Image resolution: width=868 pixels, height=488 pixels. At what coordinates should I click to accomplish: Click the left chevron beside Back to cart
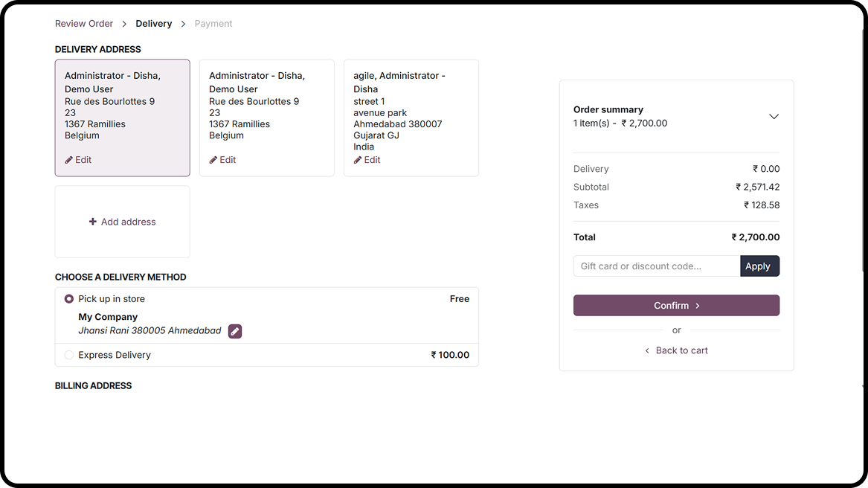click(647, 350)
